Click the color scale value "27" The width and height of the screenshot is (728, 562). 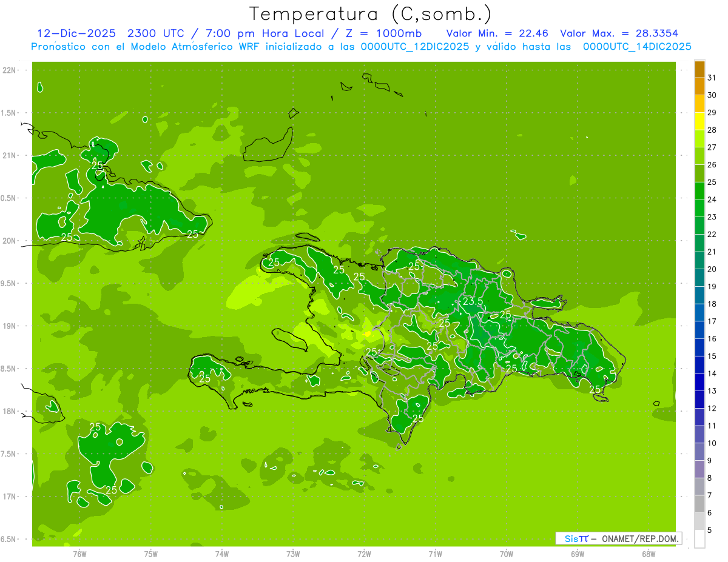click(x=712, y=147)
